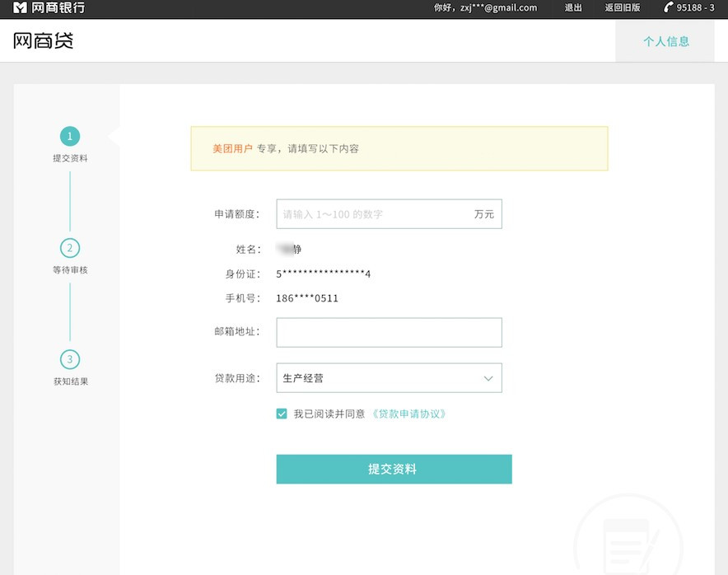Select the step 2 circle icon
The image size is (728, 575).
pos(70,248)
